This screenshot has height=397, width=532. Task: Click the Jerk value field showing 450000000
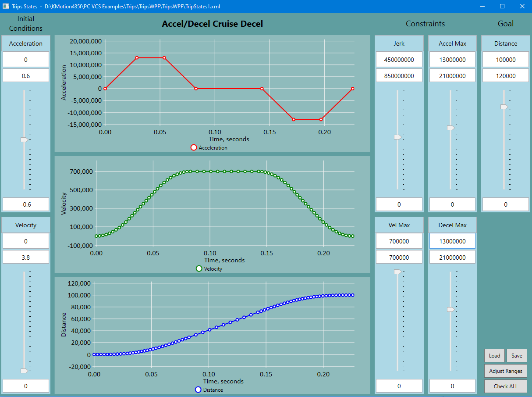click(x=399, y=60)
